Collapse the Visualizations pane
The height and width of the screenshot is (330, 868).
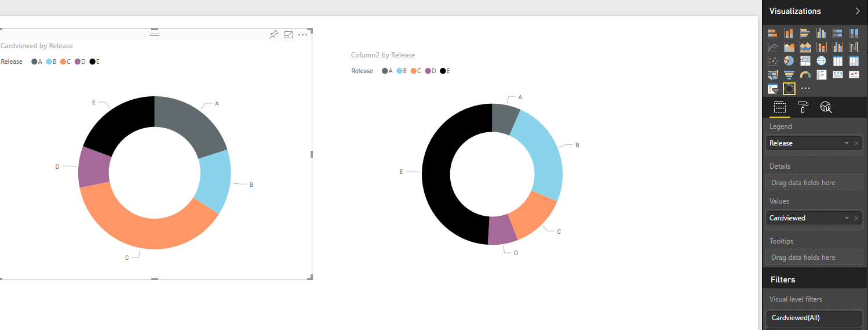point(858,11)
